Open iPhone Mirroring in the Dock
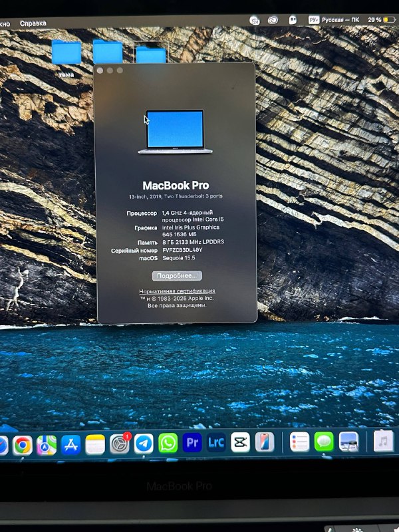The image size is (399, 532). coord(265,442)
